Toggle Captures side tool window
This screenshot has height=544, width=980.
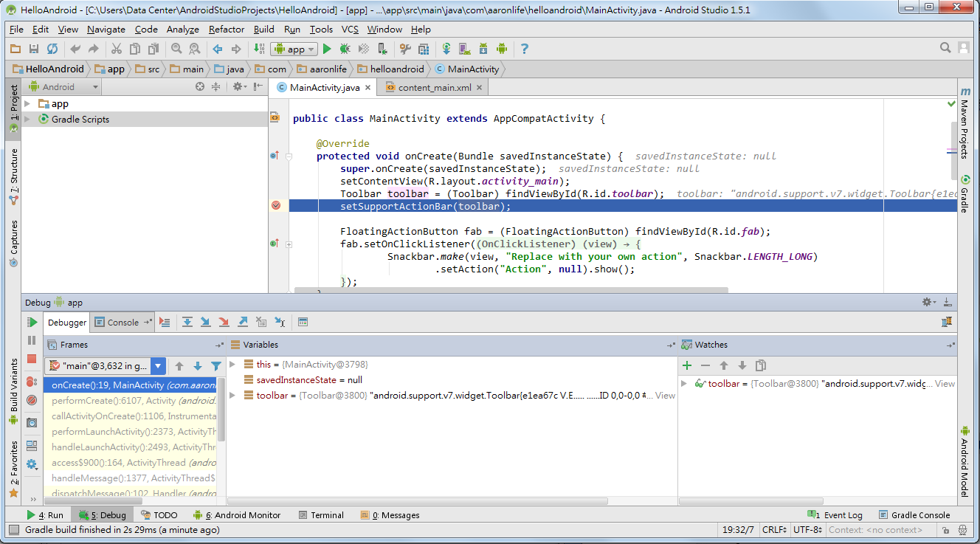(x=13, y=243)
